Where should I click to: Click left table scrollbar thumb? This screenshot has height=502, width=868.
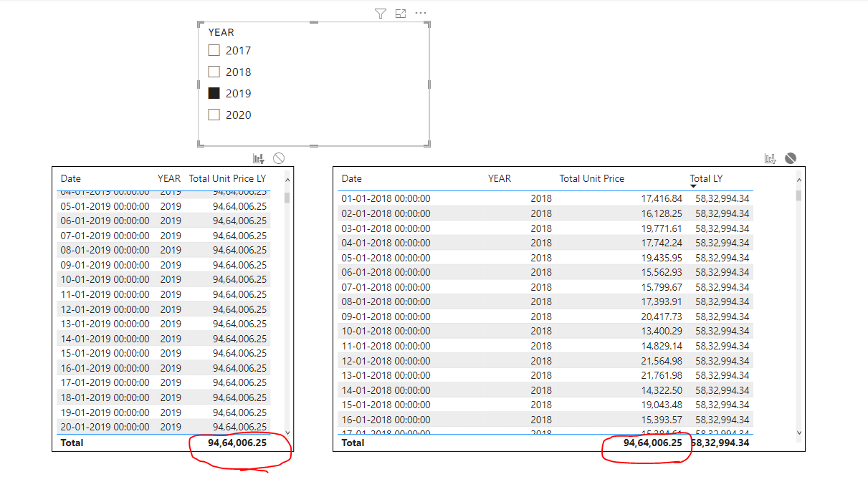coord(287,198)
